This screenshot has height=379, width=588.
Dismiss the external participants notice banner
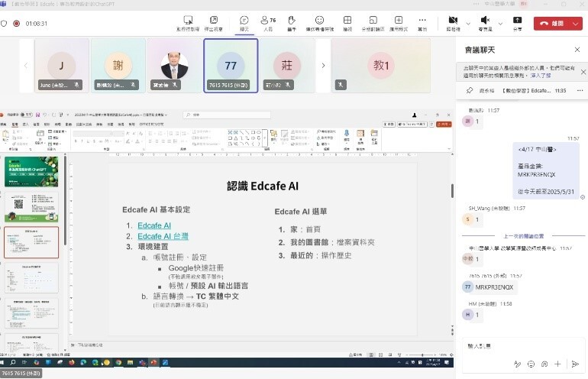tap(583, 72)
